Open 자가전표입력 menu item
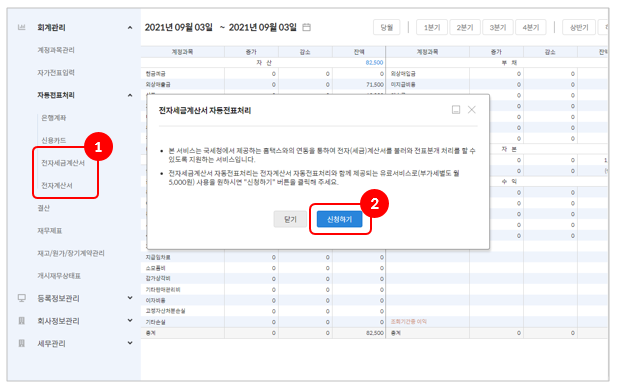 coord(56,73)
